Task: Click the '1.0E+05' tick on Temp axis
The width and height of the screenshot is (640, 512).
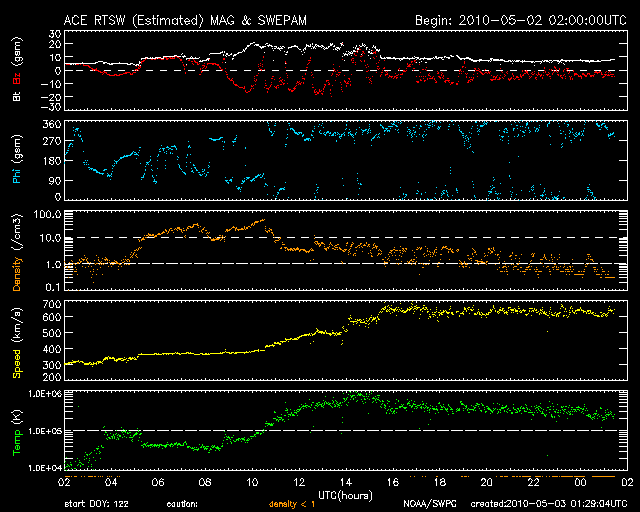Action: click(x=44, y=431)
